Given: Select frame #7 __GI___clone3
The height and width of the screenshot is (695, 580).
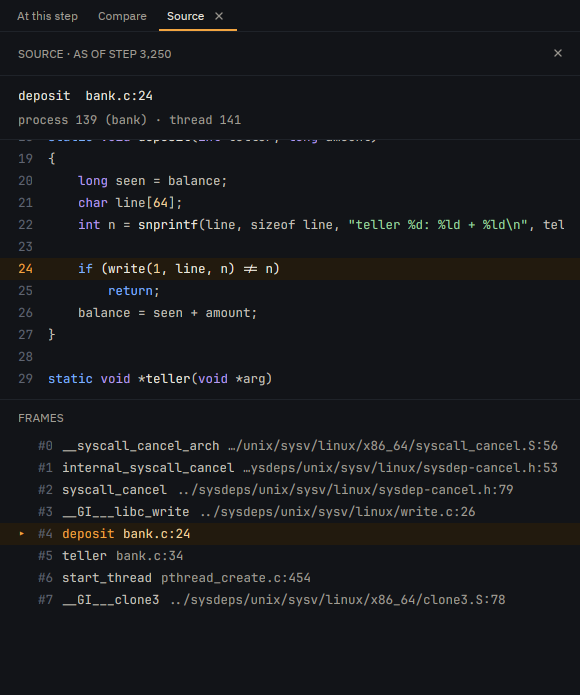Looking at the screenshot, I should pyautogui.click(x=290, y=600).
